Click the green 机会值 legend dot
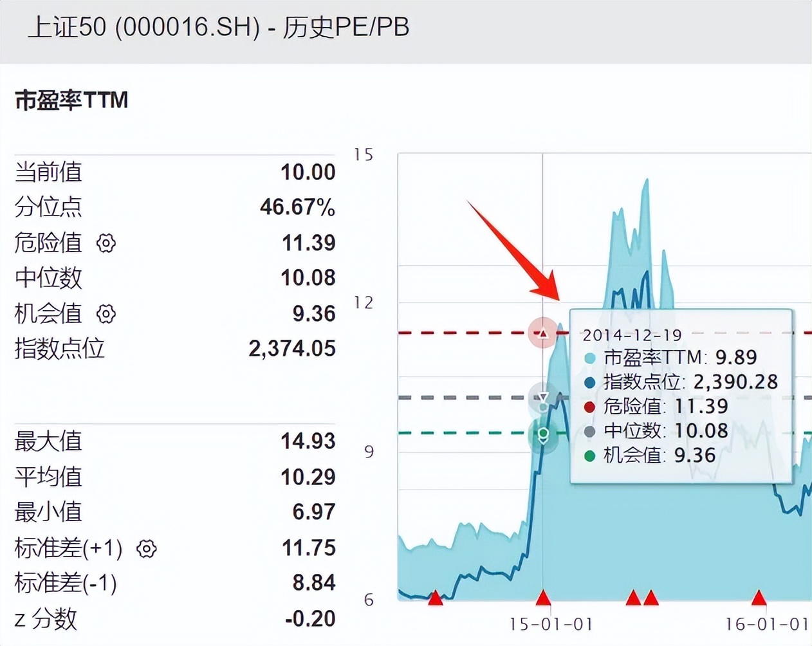Image resolution: width=812 pixels, height=646 pixels. 589,456
